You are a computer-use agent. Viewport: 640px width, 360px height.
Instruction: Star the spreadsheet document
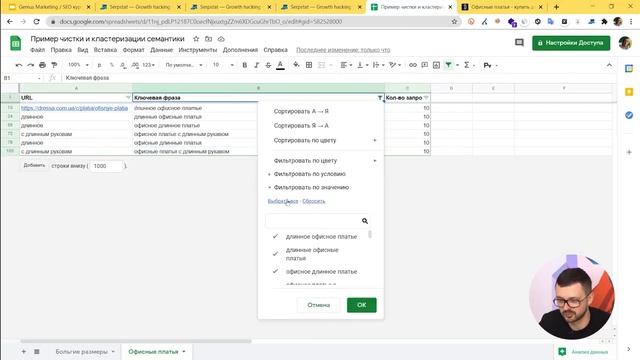tap(196, 39)
